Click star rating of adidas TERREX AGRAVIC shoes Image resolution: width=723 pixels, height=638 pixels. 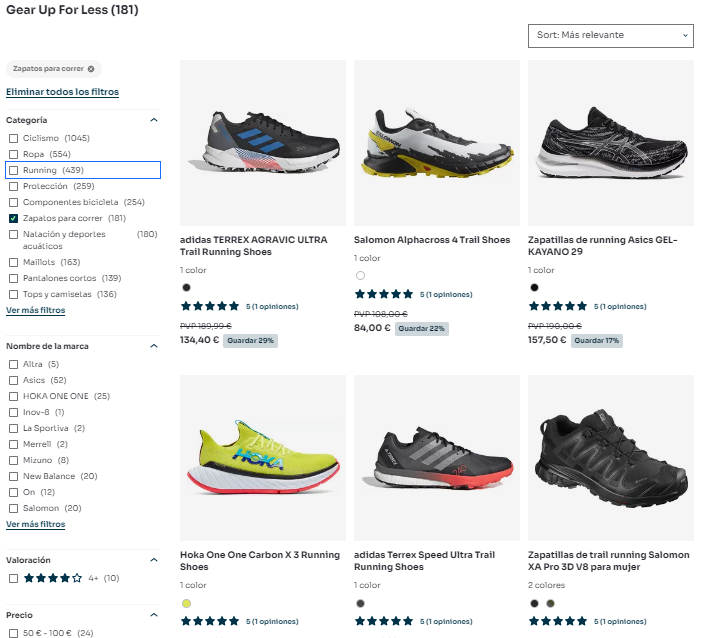pos(211,307)
